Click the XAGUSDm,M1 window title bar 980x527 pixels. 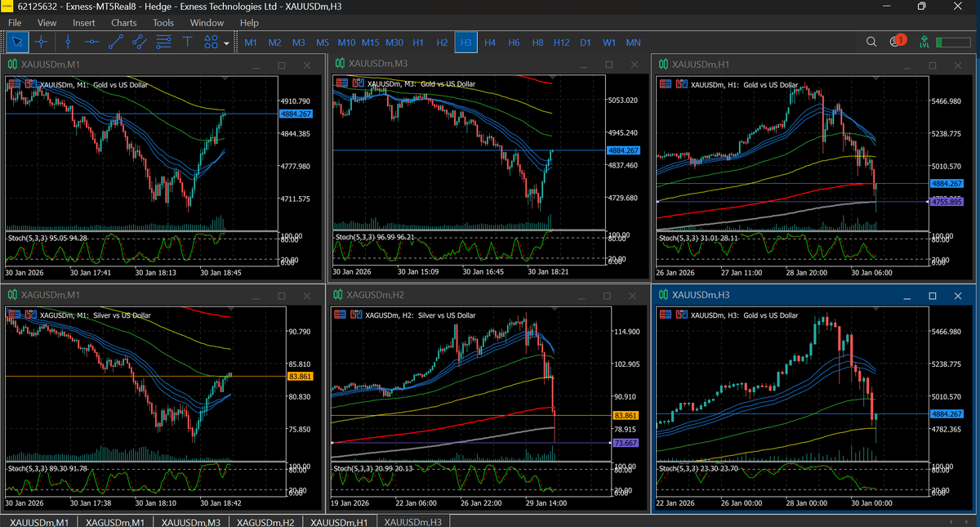coord(162,294)
